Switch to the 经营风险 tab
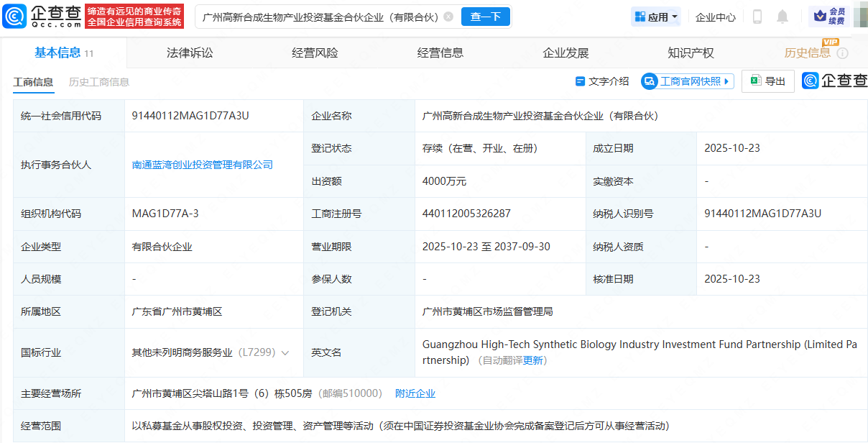Screen dimensions: 868x443 pos(315,52)
